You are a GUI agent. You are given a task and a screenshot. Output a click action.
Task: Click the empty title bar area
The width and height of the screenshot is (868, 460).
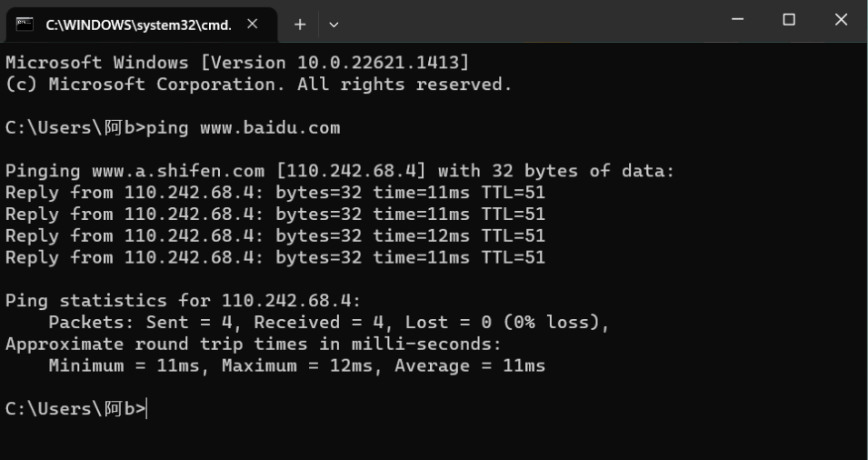(527, 21)
